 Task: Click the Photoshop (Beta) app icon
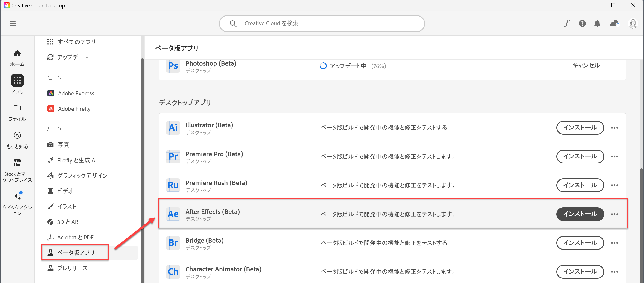pyautogui.click(x=173, y=66)
